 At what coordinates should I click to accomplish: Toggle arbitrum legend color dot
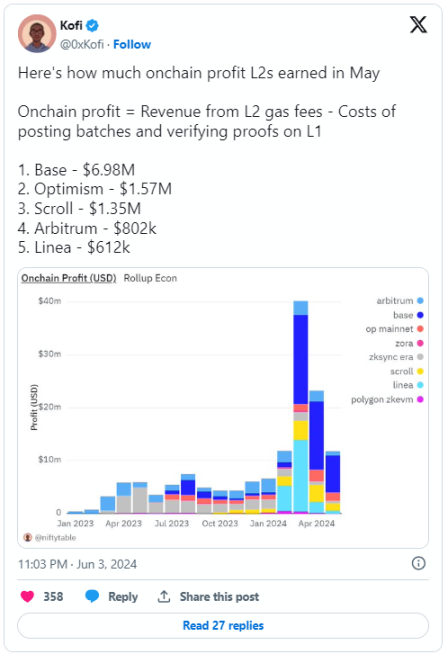coord(420,301)
